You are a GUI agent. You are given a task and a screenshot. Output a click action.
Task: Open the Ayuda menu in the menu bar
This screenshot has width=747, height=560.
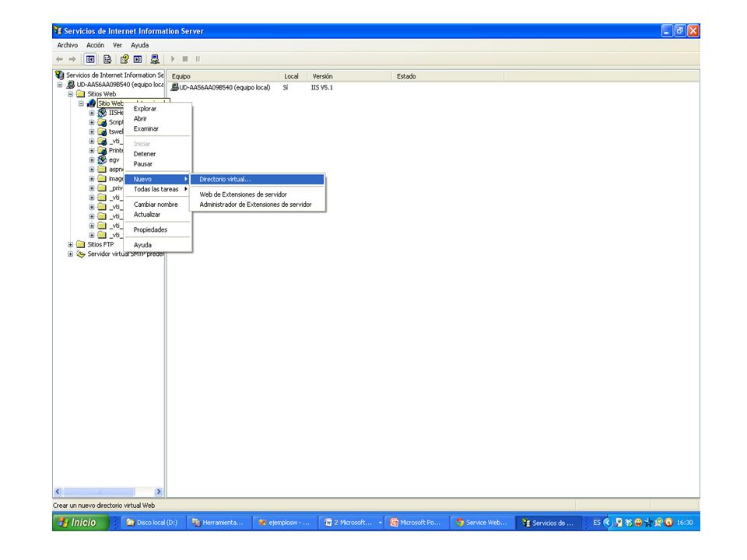pyautogui.click(x=139, y=45)
